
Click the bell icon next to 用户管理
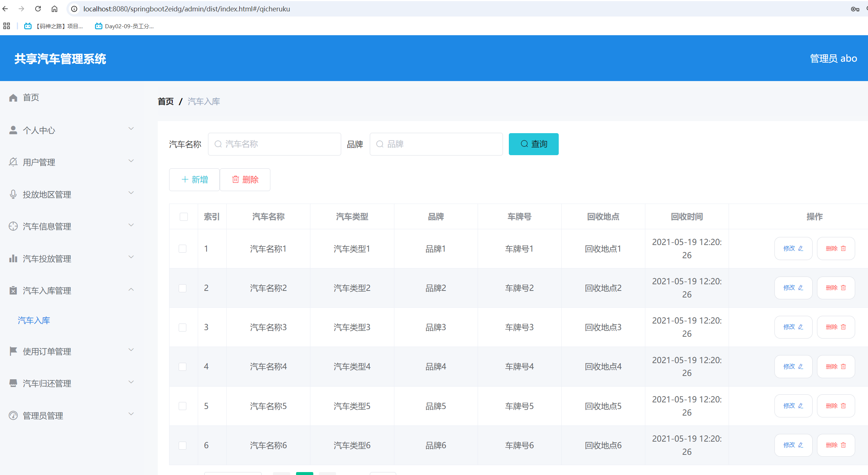point(13,162)
